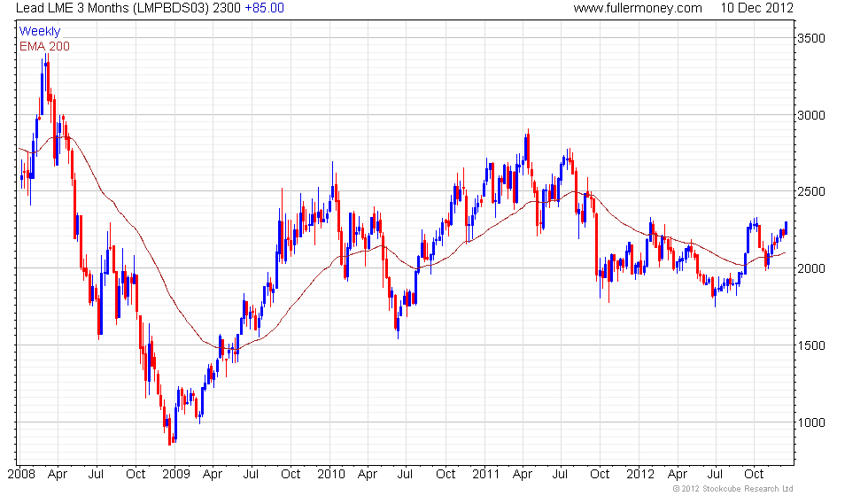The width and height of the screenshot is (868, 496).
Task: Click the 'EMA 200' legend label
Action: pyautogui.click(x=45, y=46)
